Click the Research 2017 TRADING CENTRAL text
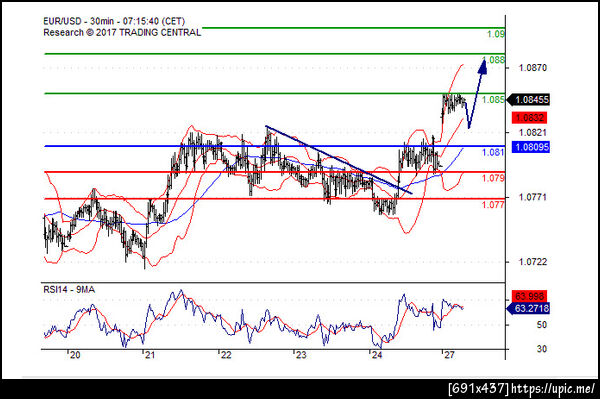The width and height of the screenshot is (600, 399). (122, 33)
